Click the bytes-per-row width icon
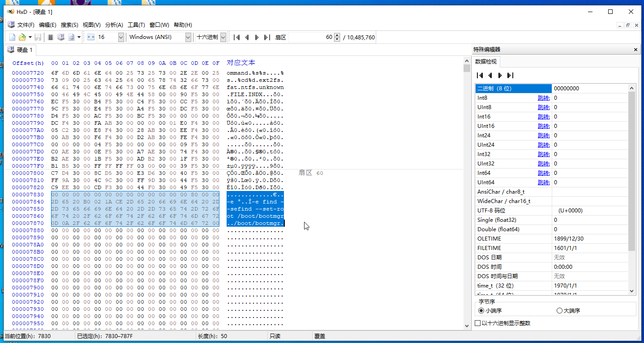The height and width of the screenshot is (343, 644). (90, 37)
